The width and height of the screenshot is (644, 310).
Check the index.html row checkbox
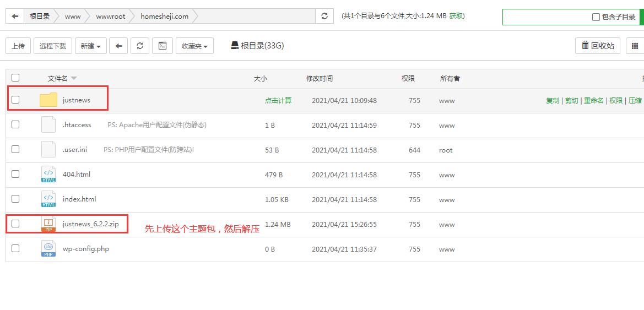tap(15, 199)
